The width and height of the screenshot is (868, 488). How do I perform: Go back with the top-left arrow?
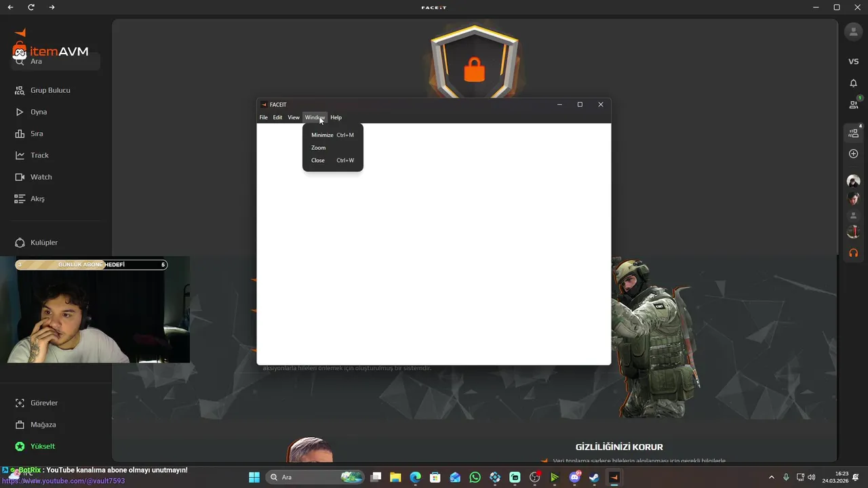point(10,7)
